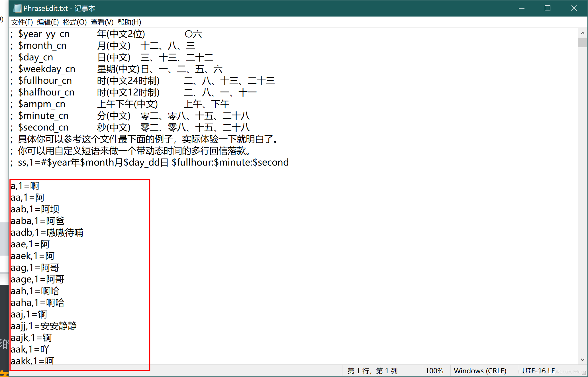The image size is (588, 377).
Task: Open the 帮助(H) menu
Action: coord(129,22)
